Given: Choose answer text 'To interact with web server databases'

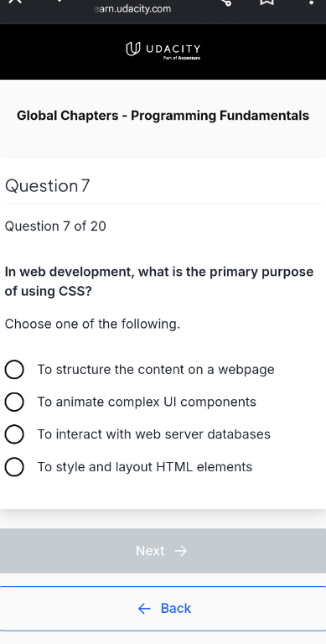Looking at the screenshot, I should 153,434.
